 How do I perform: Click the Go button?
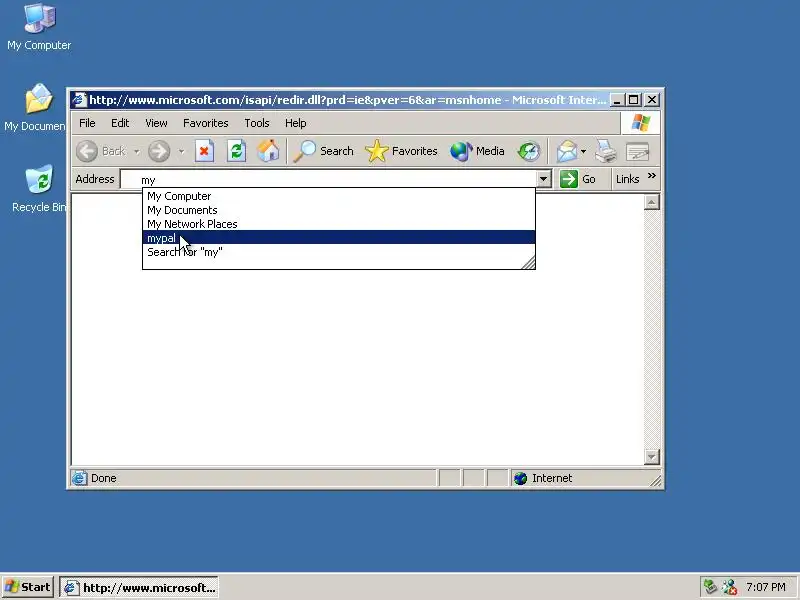coord(578,179)
